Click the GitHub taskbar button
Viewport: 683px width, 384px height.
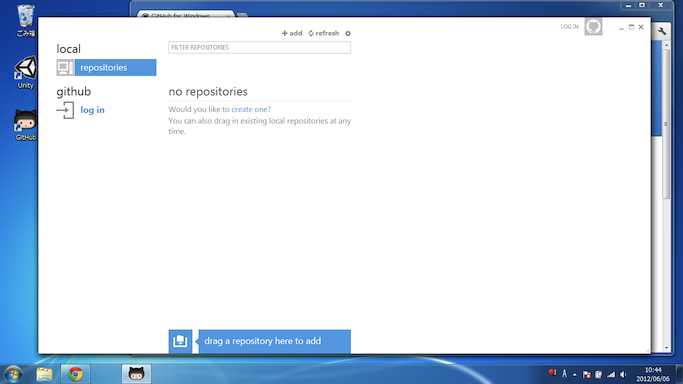[x=136, y=374]
